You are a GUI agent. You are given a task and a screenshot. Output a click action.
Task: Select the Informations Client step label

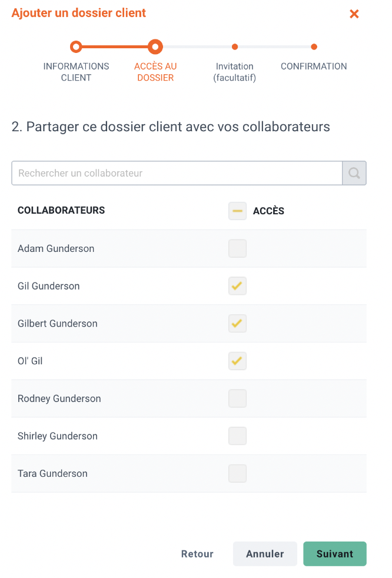pos(76,72)
